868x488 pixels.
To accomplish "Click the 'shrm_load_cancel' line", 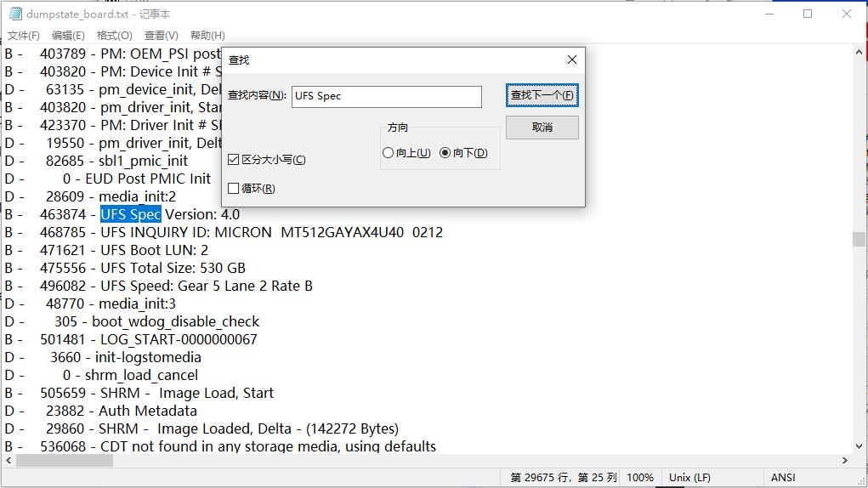I will [x=101, y=375].
